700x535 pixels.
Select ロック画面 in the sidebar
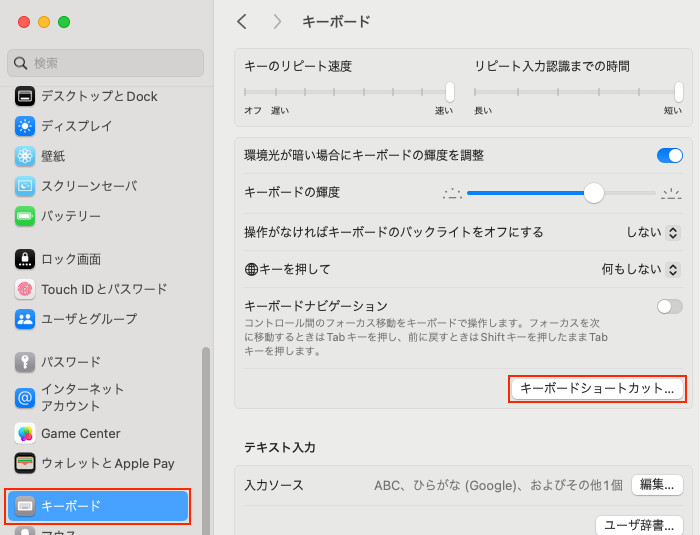[x=70, y=259]
